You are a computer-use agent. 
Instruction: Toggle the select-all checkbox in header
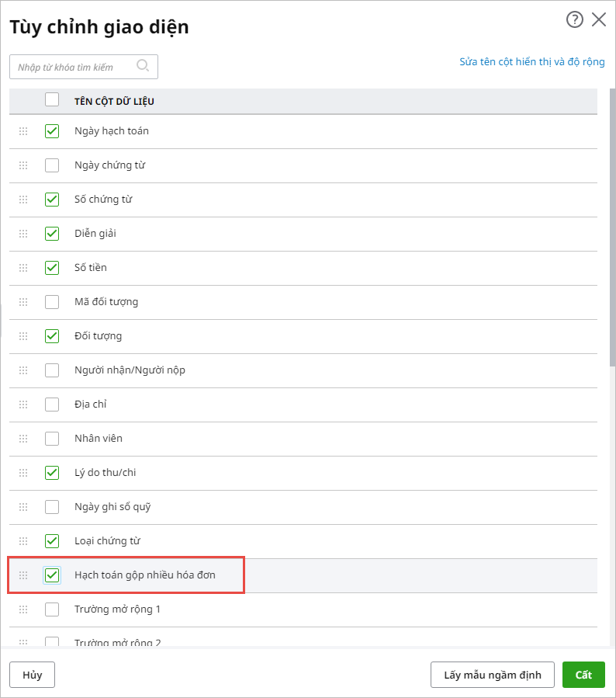(x=52, y=100)
